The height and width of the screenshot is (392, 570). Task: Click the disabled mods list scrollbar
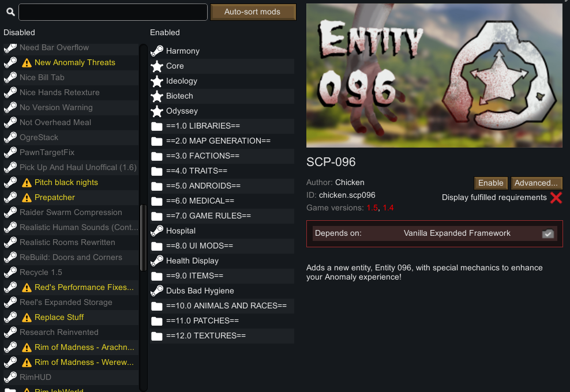pos(143,238)
